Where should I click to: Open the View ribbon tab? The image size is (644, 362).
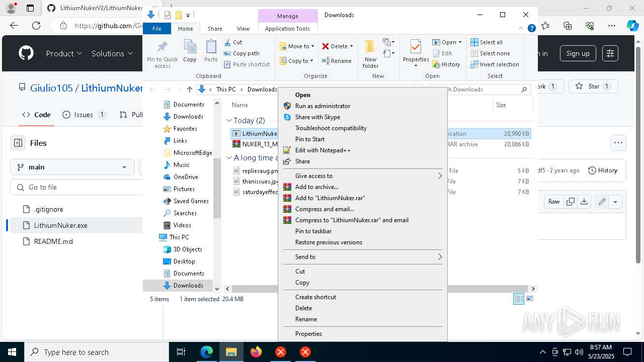point(243,29)
